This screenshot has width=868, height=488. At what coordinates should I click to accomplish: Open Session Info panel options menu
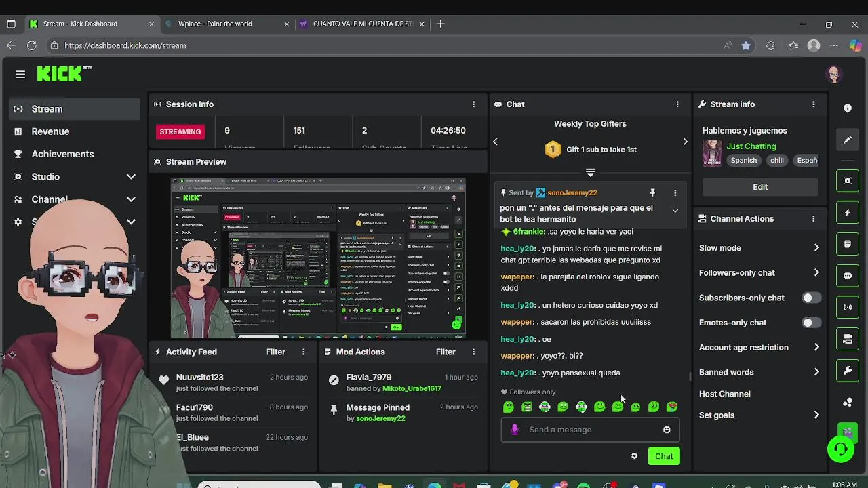(473, 104)
